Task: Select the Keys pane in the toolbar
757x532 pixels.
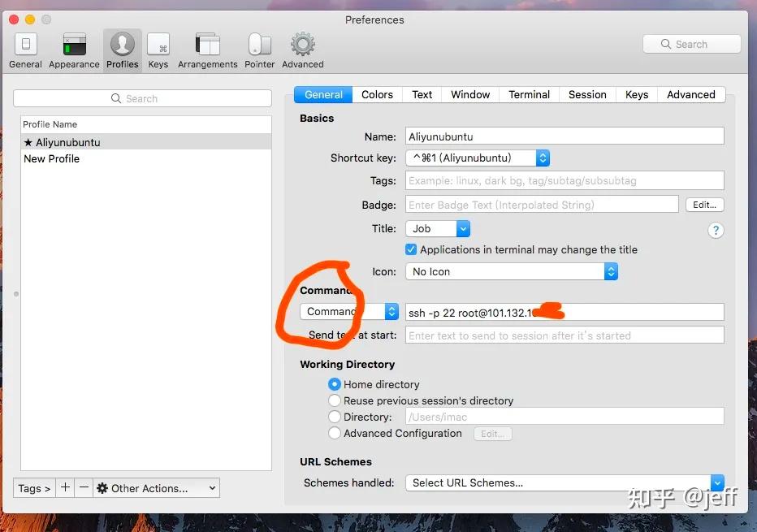Action: coord(158,45)
